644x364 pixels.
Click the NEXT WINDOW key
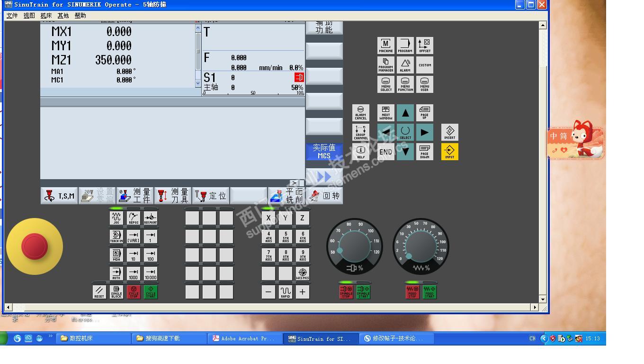(386, 113)
